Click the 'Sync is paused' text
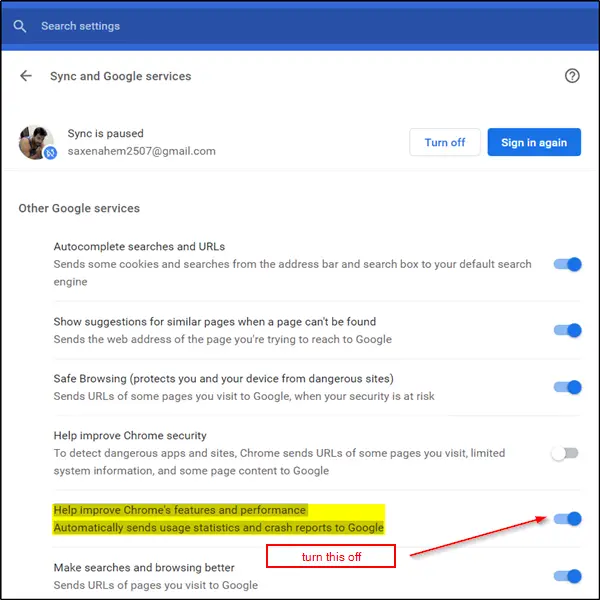 tap(106, 134)
